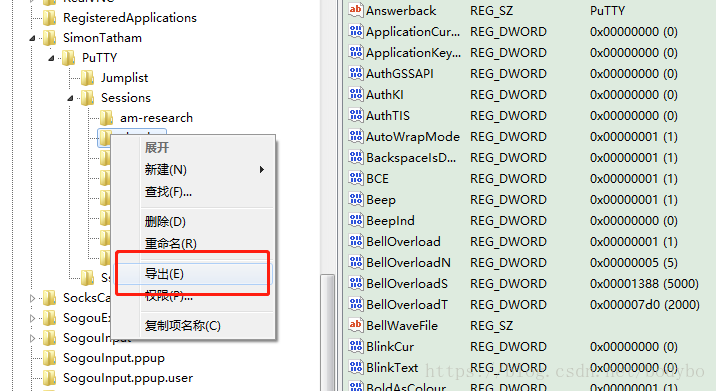The image size is (716, 391).
Task: Click the AutoWrapMode DWORD value icon
Action: (x=356, y=136)
